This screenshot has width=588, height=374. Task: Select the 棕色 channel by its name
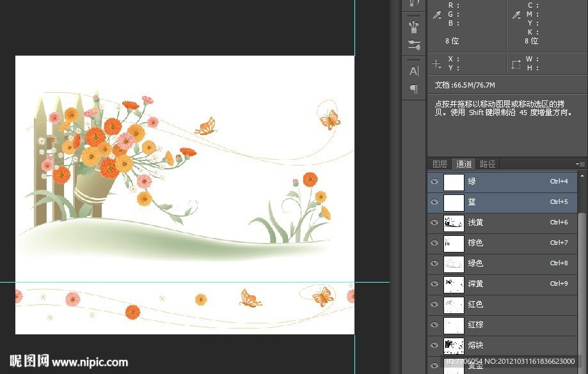click(475, 243)
